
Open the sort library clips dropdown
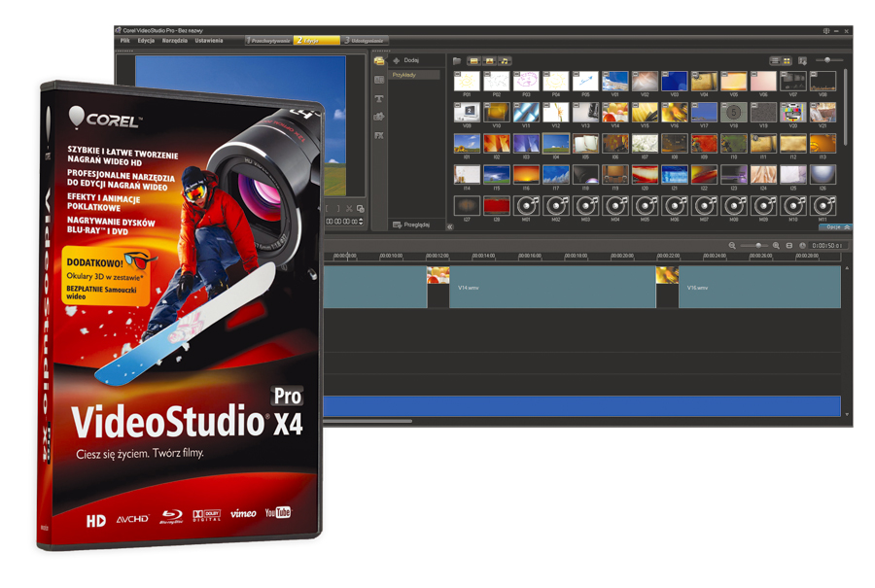click(802, 61)
